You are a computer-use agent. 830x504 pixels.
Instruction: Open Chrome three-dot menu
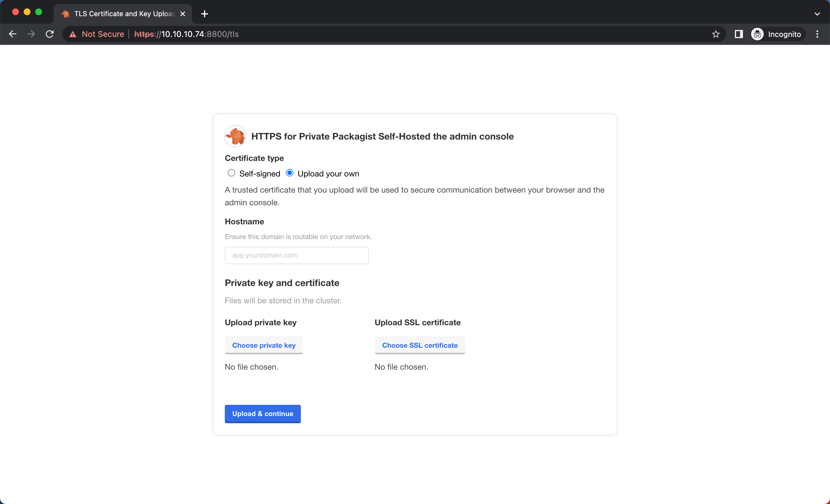point(817,34)
